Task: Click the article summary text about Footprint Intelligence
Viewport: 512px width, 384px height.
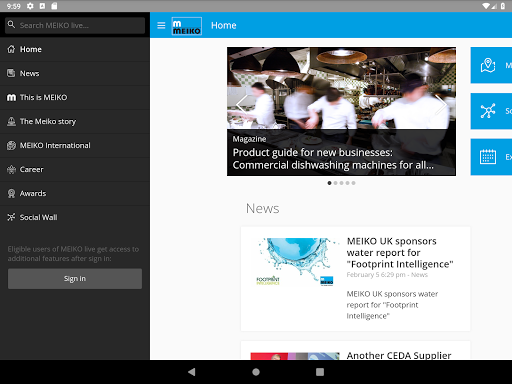Action: [x=392, y=305]
